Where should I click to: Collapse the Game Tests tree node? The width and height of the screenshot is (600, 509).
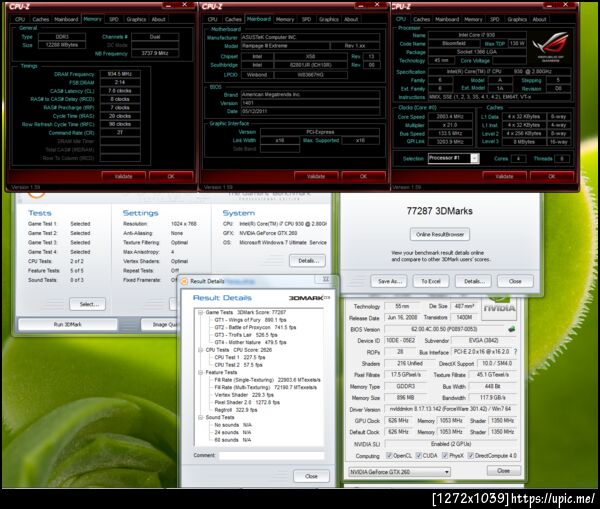click(x=200, y=312)
